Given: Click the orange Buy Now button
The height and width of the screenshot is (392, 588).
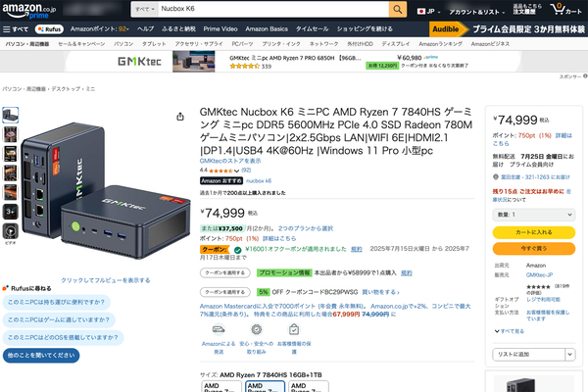Looking at the screenshot, I should pyautogui.click(x=534, y=248).
